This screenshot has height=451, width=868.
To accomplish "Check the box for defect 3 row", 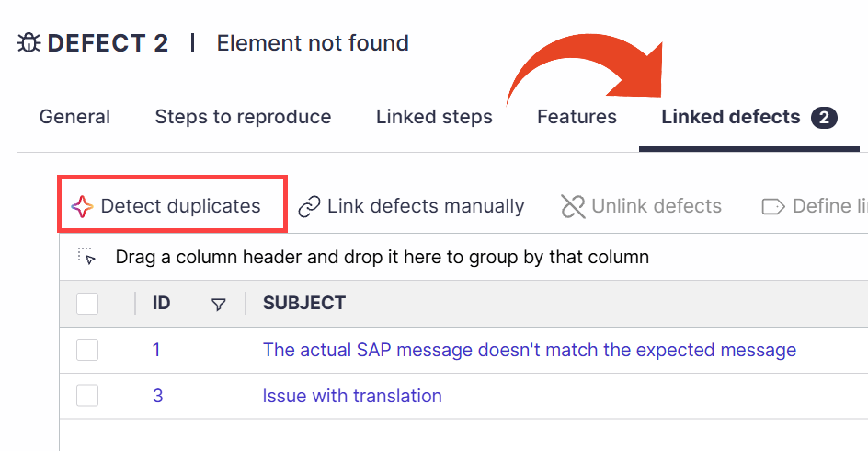I will (87, 396).
